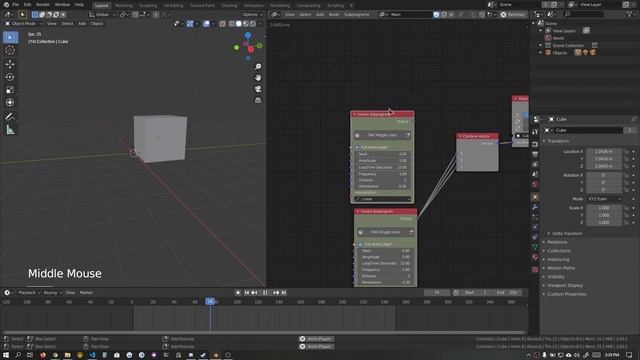The image size is (640, 360).
Task: Click the Amplitude slider in upper node
Action: [x=382, y=161]
